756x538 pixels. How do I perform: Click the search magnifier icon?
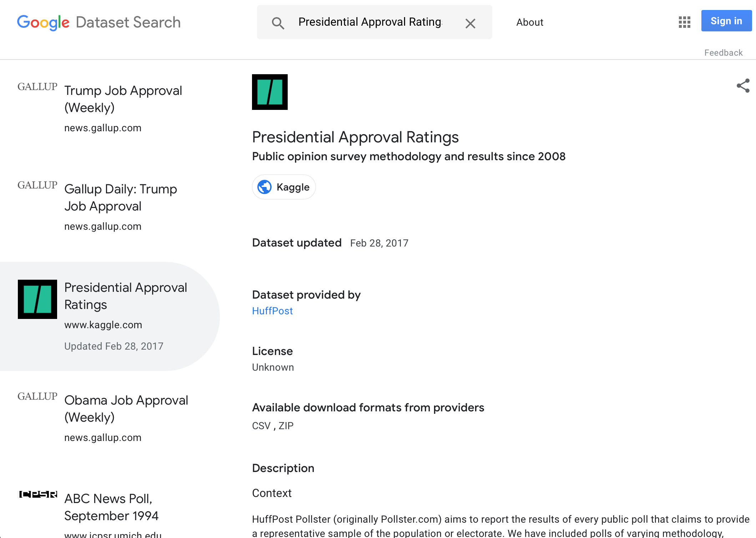(x=278, y=23)
